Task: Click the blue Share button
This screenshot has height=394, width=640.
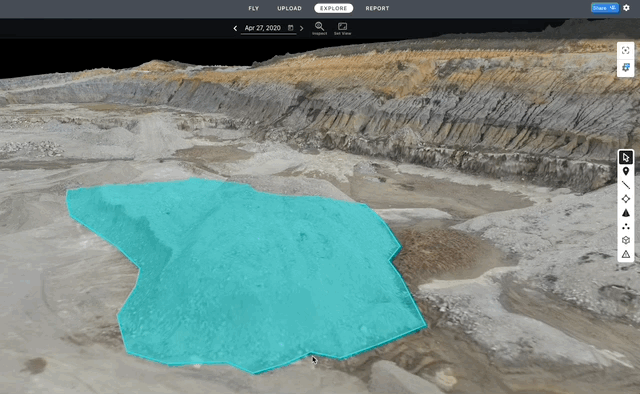Action: (604, 8)
